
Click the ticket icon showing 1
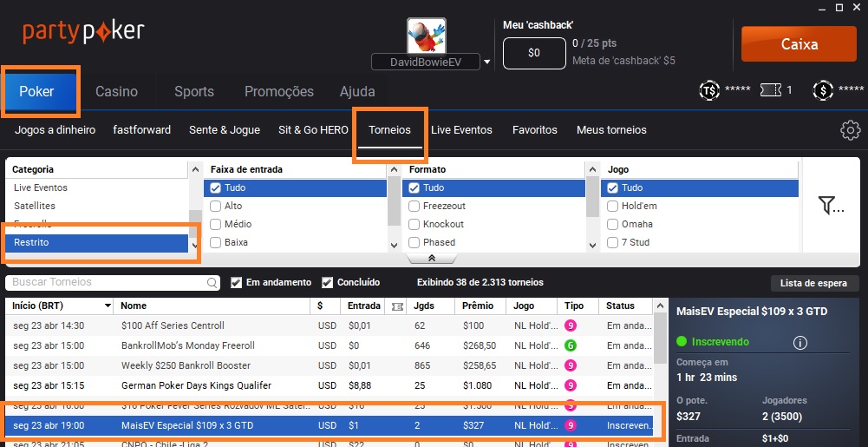(771, 89)
